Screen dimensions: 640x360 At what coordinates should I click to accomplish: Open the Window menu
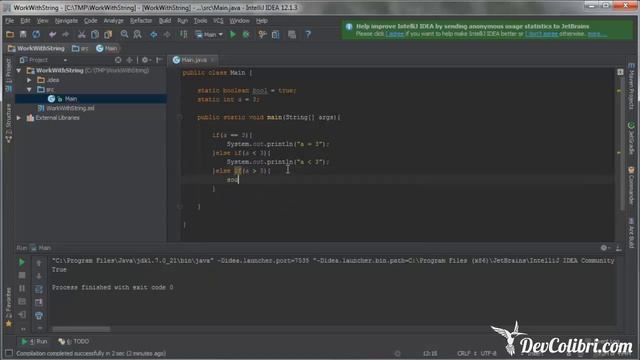pos(239,20)
